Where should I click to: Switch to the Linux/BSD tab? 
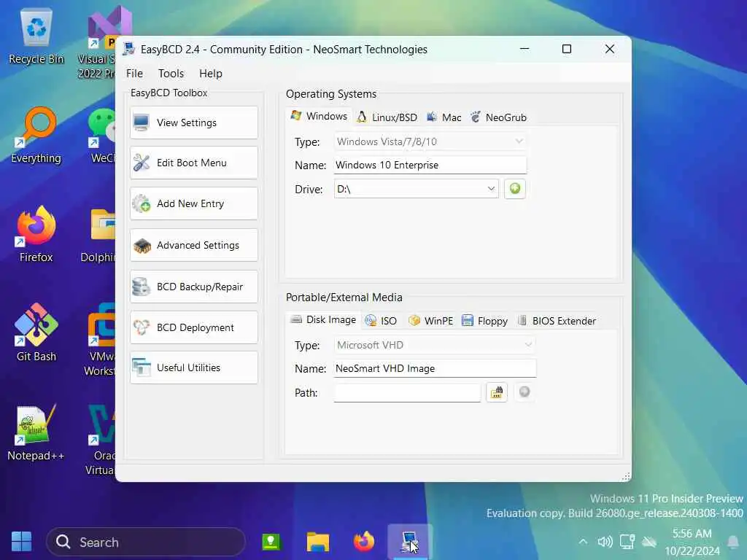coord(387,117)
